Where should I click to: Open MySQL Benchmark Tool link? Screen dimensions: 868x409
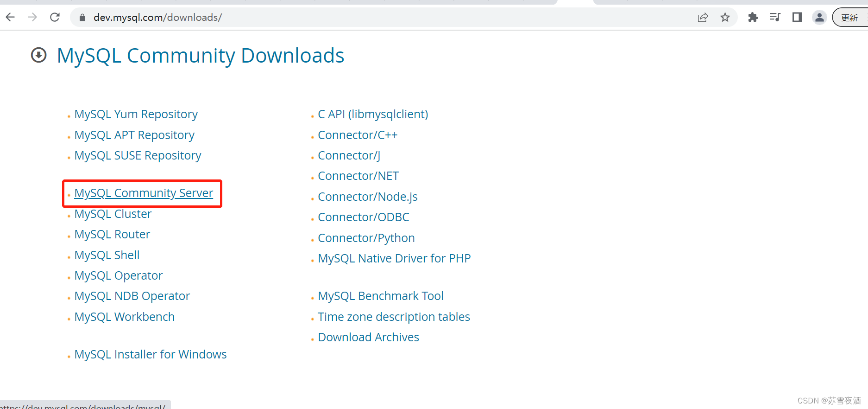click(381, 296)
